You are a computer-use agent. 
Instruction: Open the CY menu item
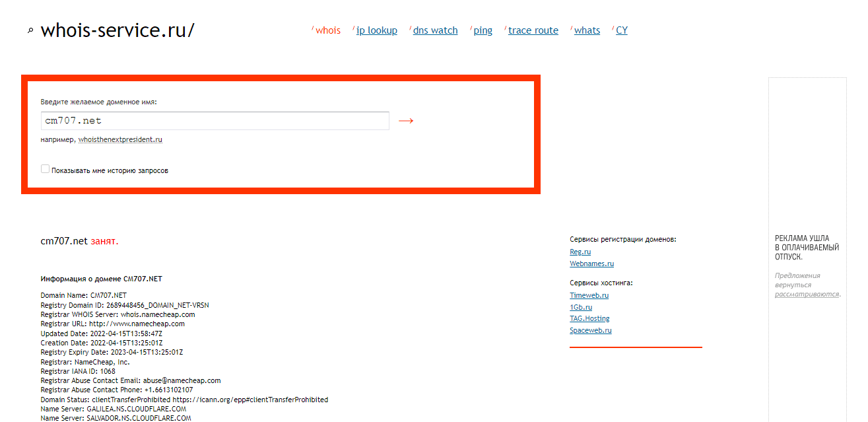[621, 30]
